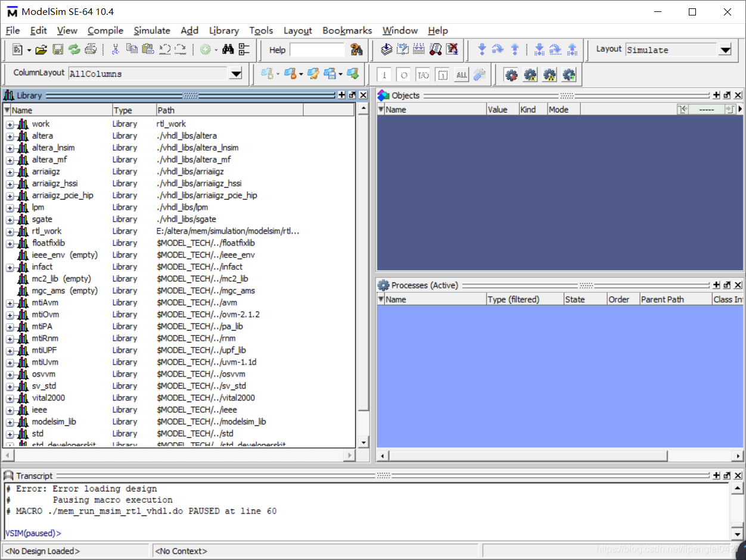Screen dimensions: 746x560
Task: Click the last gear icon with green mark
Action: [x=569, y=75]
